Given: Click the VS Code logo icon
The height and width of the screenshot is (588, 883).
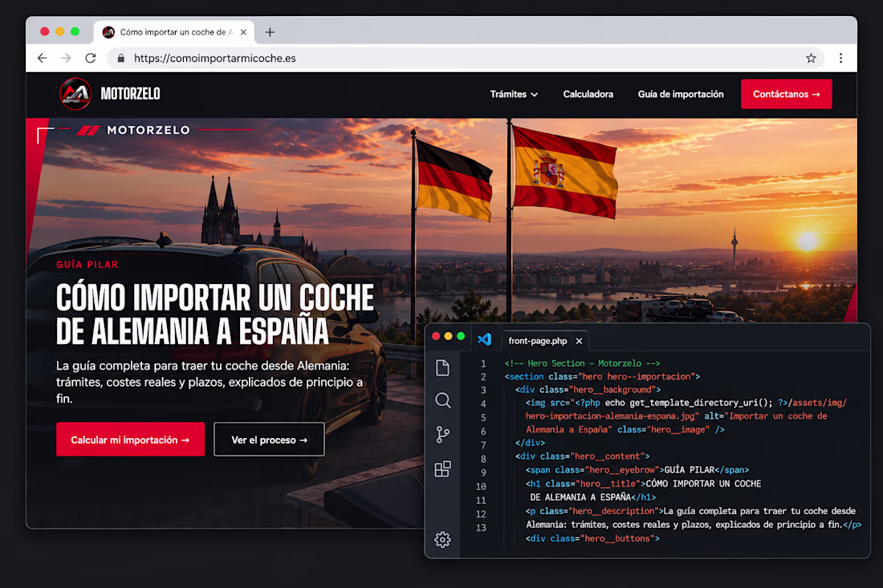Looking at the screenshot, I should [484, 339].
